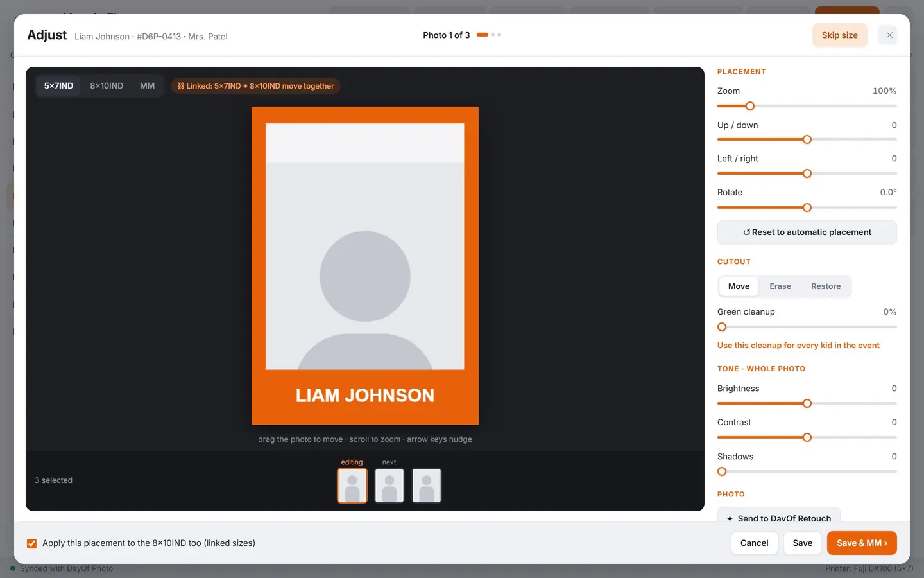Screen dimensions: 924x578
Task: Select the third photo thumbnail
Action: click(427, 485)
